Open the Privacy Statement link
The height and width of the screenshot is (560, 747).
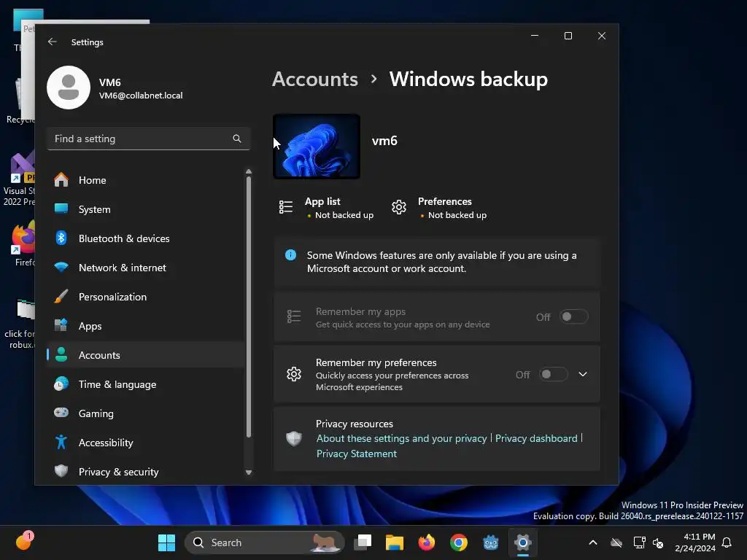[x=356, y=454]
